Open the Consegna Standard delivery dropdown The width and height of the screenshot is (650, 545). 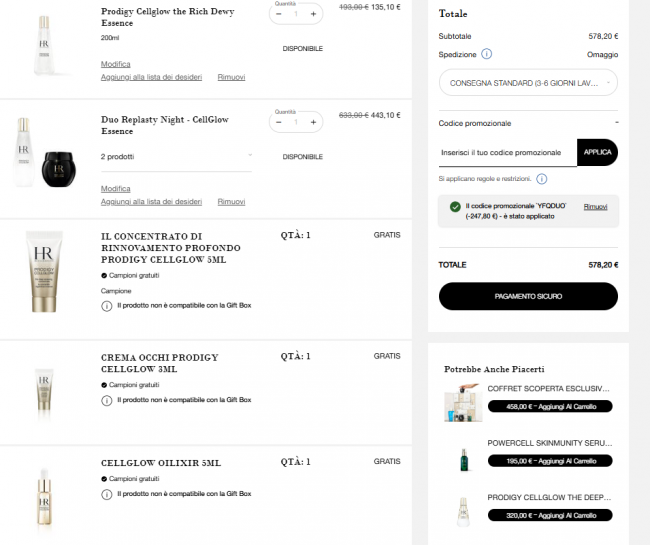(x=528, y=83)
